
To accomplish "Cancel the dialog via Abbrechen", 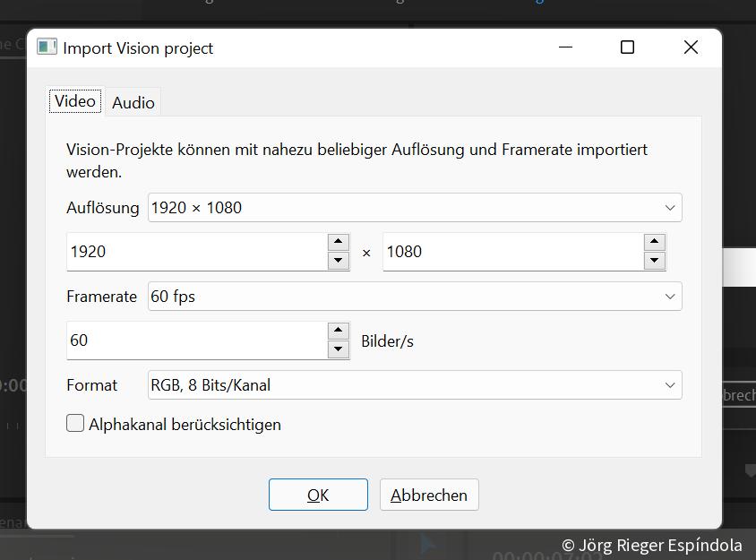I will 429,494.
